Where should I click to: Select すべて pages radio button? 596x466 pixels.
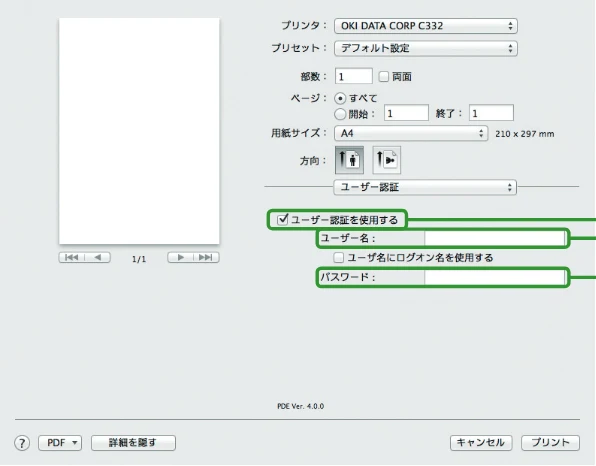click(340, 98)
